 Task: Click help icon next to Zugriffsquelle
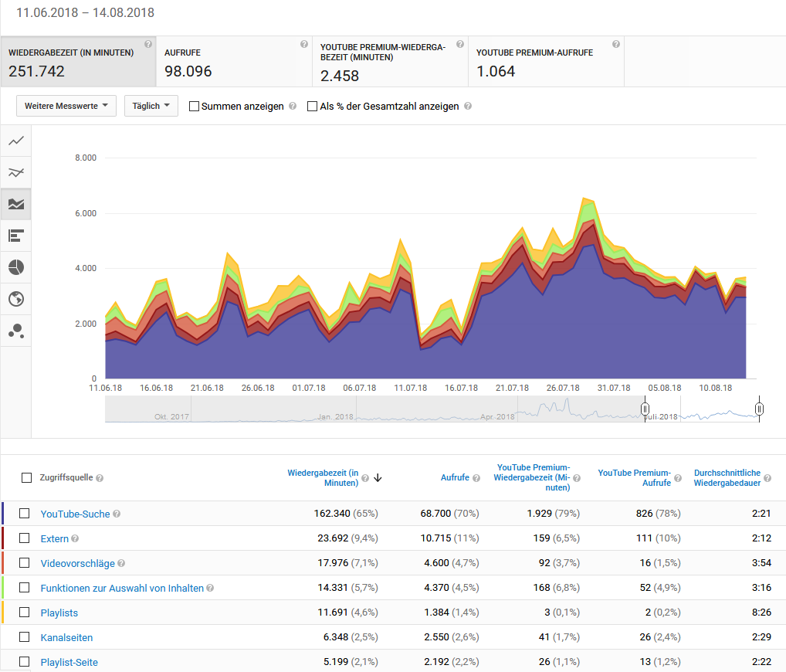click(100, 478)
